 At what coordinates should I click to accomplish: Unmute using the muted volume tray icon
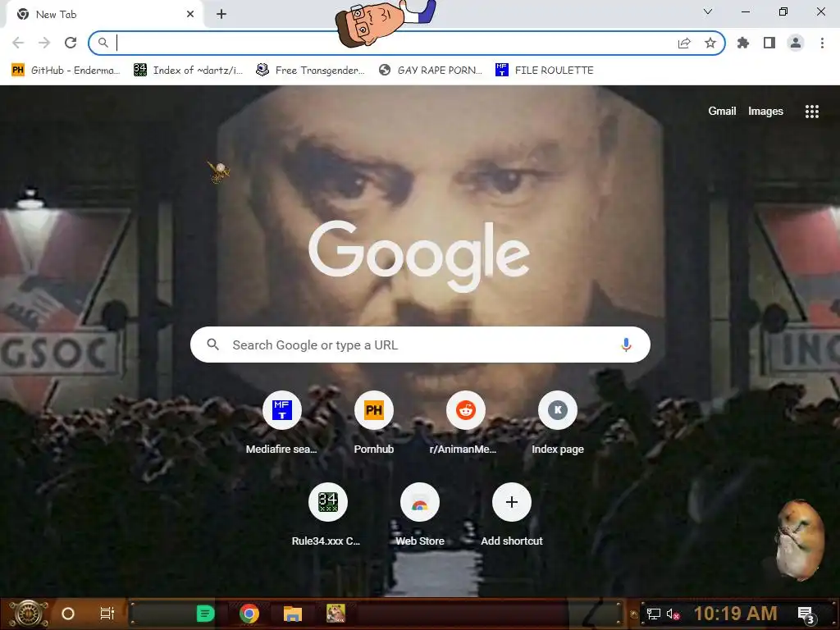point(673,614)
